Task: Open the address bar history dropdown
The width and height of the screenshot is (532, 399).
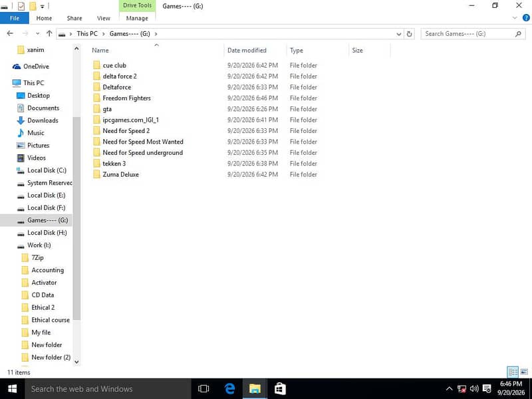Action: point(398,34)
